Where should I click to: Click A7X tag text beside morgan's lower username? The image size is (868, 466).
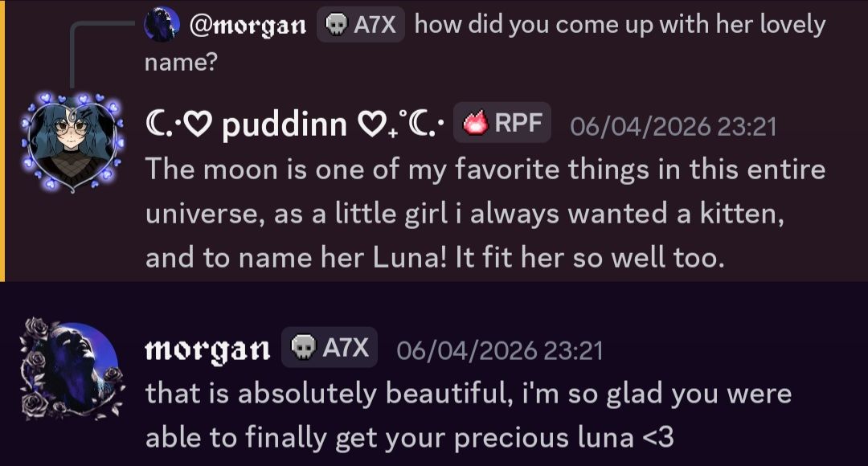tap(345, 349)
